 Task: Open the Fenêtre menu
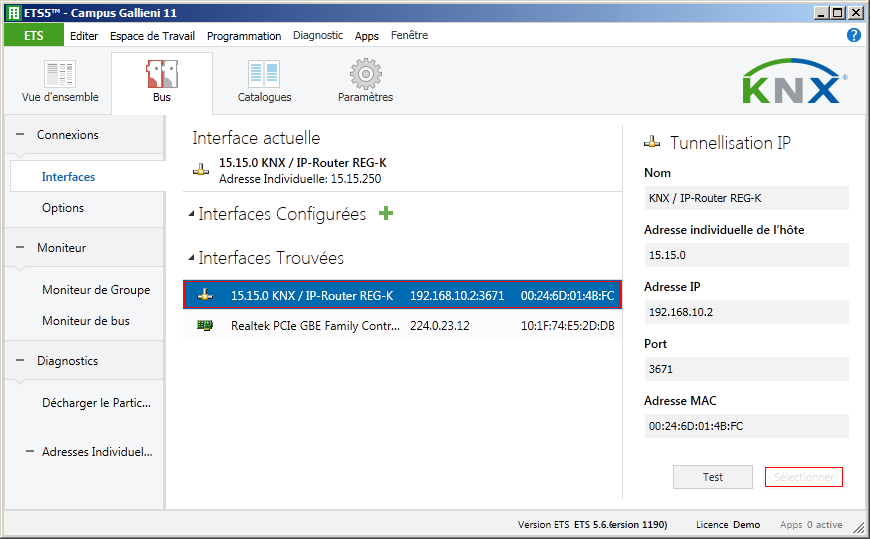coord(409,36)
